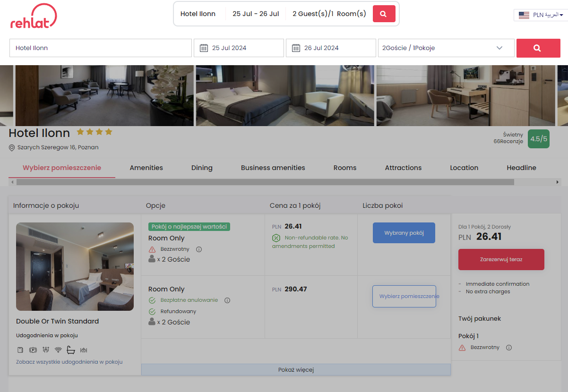Screen dimensions: 568x392
Task: Open the Business amenities tab
Action: pos(273,168)
